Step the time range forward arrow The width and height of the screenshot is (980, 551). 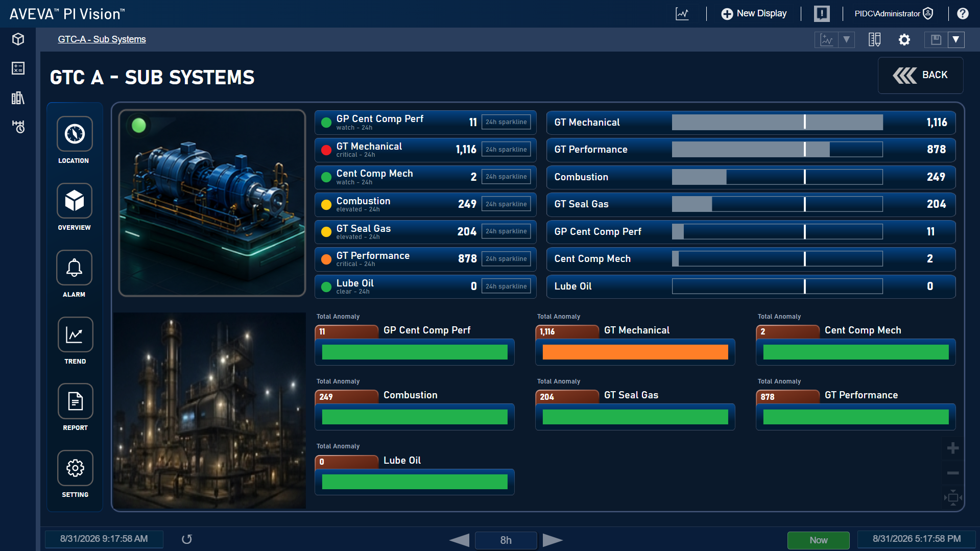tap(553, 540)
